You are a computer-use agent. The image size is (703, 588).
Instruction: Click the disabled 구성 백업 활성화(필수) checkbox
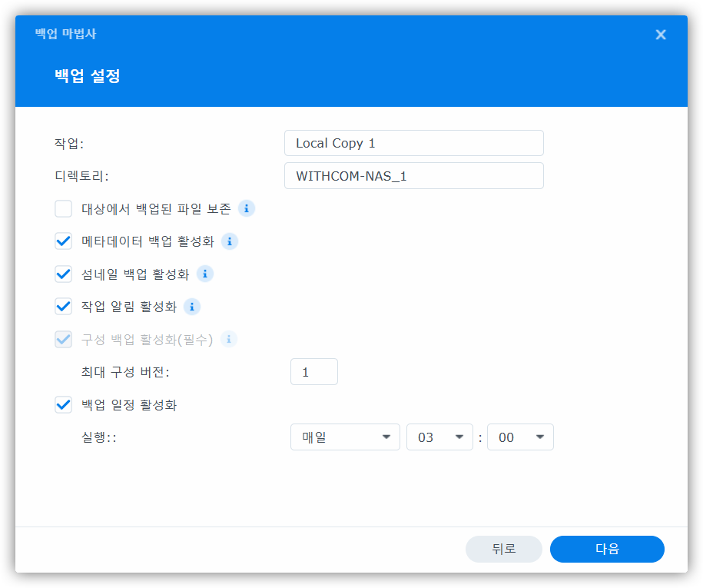click(64, 340)
